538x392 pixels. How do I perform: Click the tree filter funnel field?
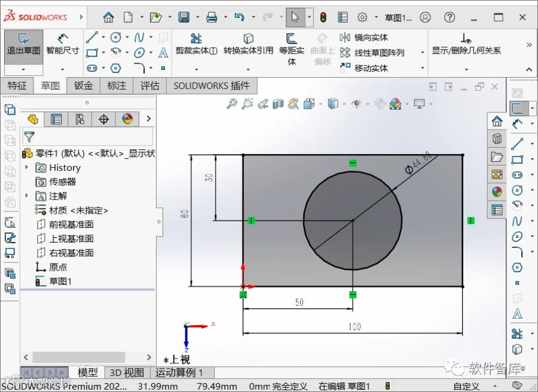[88, 137]
